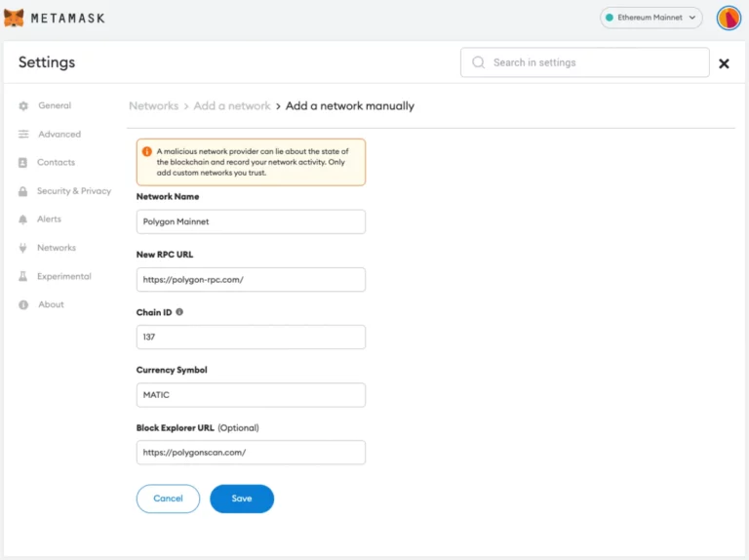Open the Networks settings tab

click(x=57, y=248)
